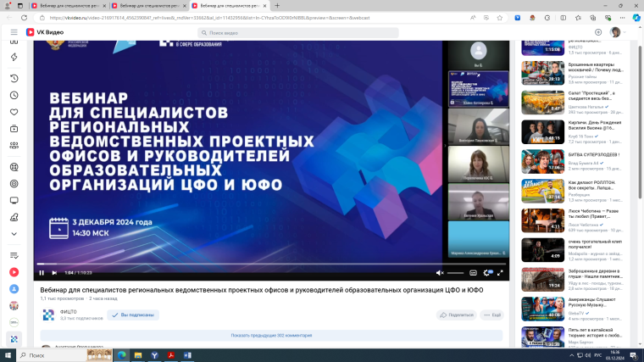Skip to the next video
The width and height of the screenshot is (644, 362).
click(54, 273)
